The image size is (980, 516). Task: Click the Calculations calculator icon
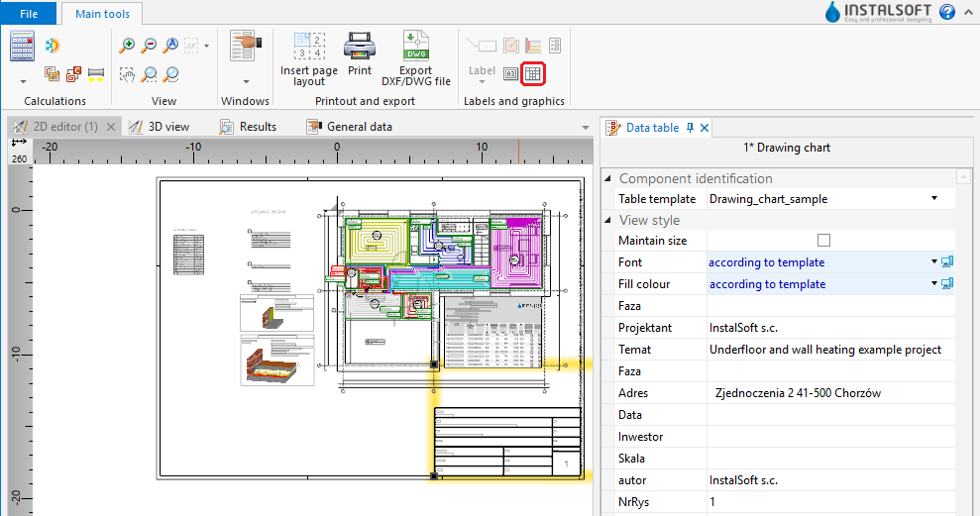[x=23, y=46]
